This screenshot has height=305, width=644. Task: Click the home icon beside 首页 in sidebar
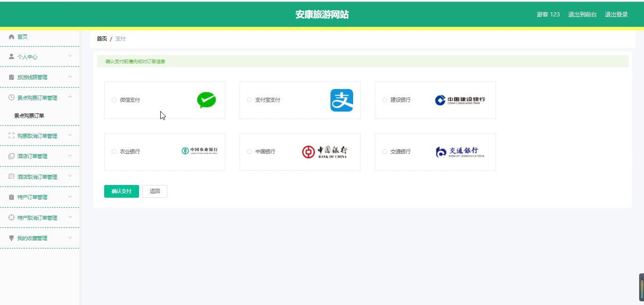coord(12,37)
